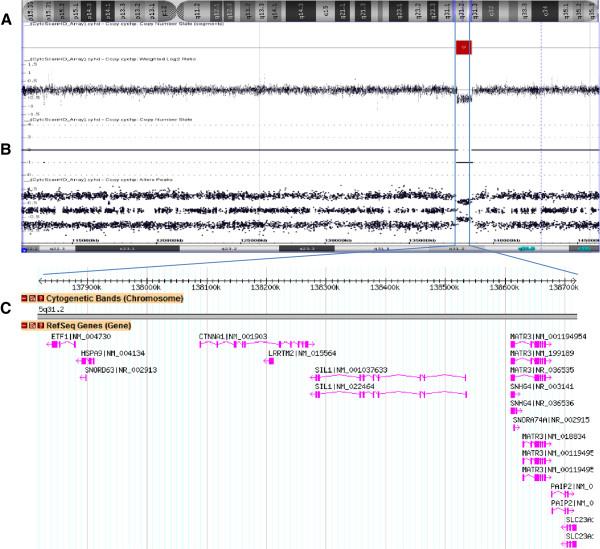Select the LRRTM2|NM_015564 label
Screen dimensions: 600x549
tap(302, 353)
